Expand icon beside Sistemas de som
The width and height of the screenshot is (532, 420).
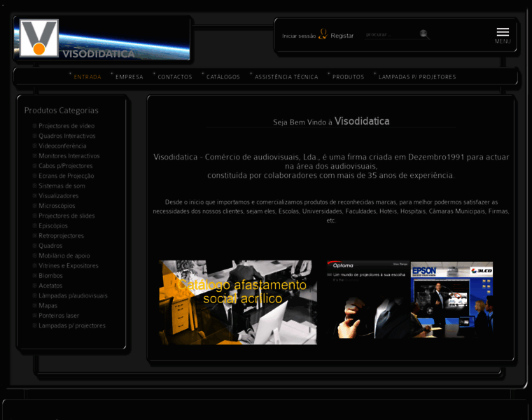pos(34,185)
